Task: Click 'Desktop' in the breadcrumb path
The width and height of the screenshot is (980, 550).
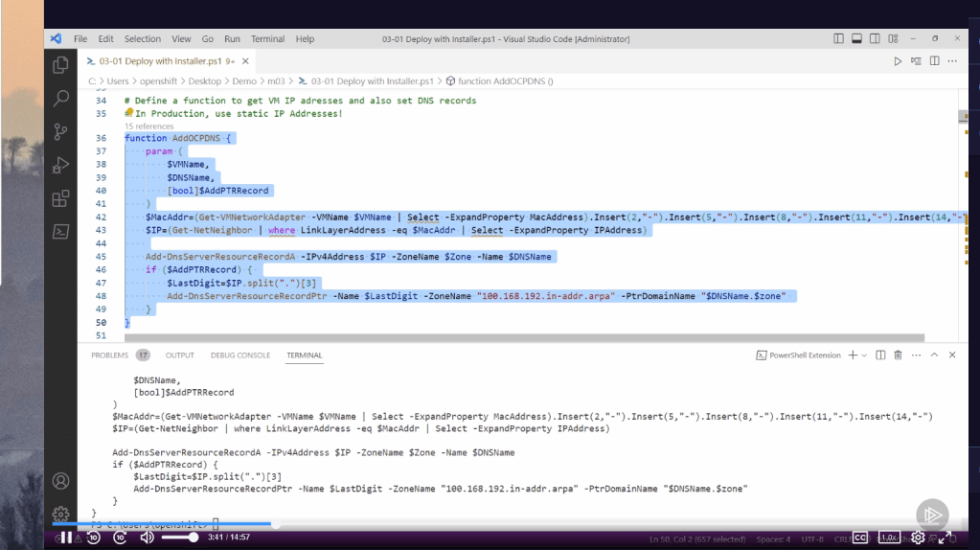Action: point(204,81)
